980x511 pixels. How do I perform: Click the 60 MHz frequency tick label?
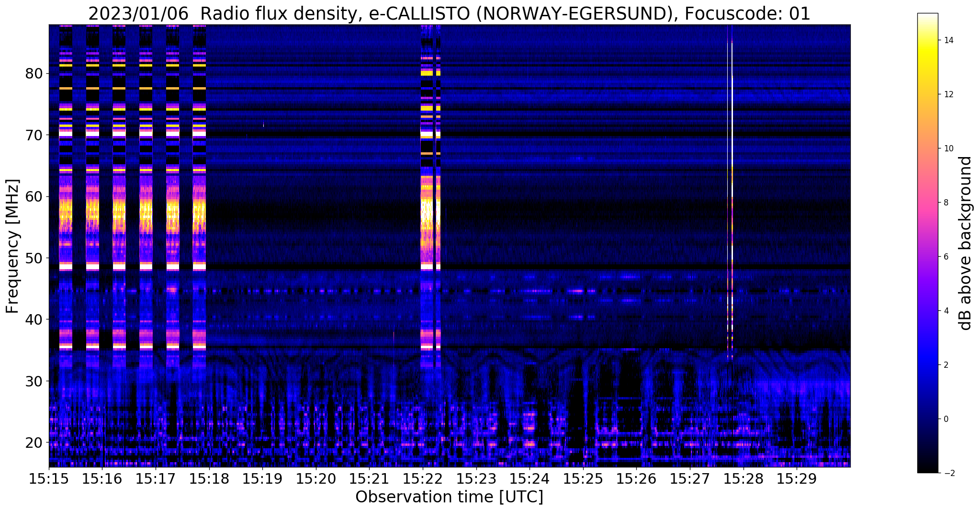(34, 196)
